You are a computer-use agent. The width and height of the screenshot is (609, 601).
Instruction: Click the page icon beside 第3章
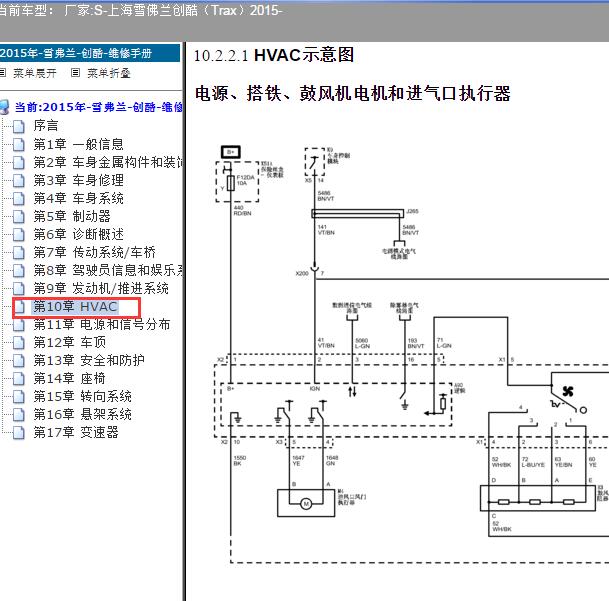click(x=19, y=181)
